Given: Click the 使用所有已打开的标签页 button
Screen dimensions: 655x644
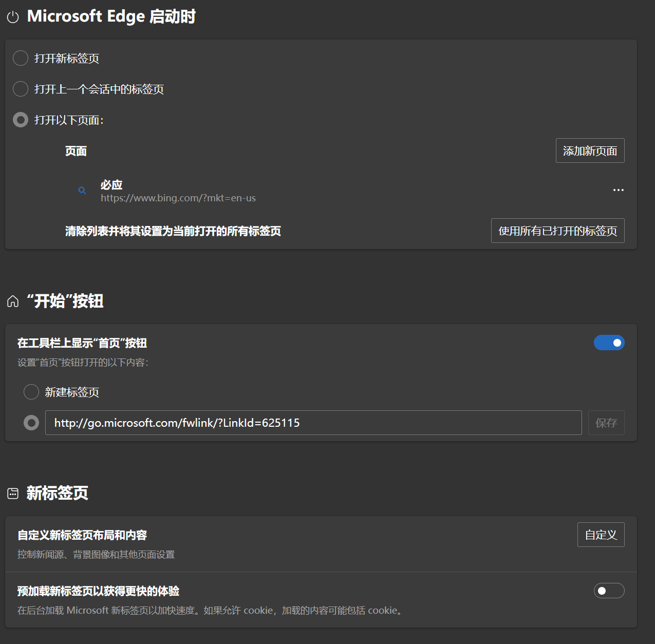Looking at the screenshot, I should 557,231.
